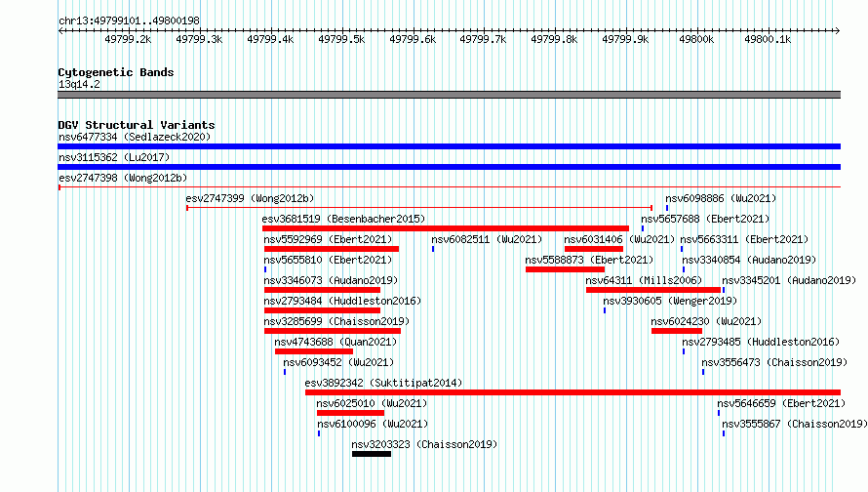Click nsv4743688 (Quan2021) label
868x492 pixels.
pos(335,342)
